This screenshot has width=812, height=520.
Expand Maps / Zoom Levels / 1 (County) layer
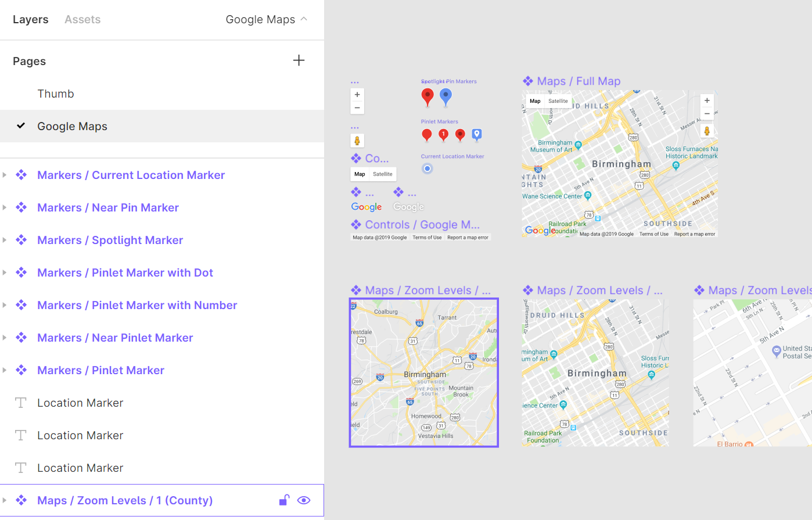[x=5, y=500]
